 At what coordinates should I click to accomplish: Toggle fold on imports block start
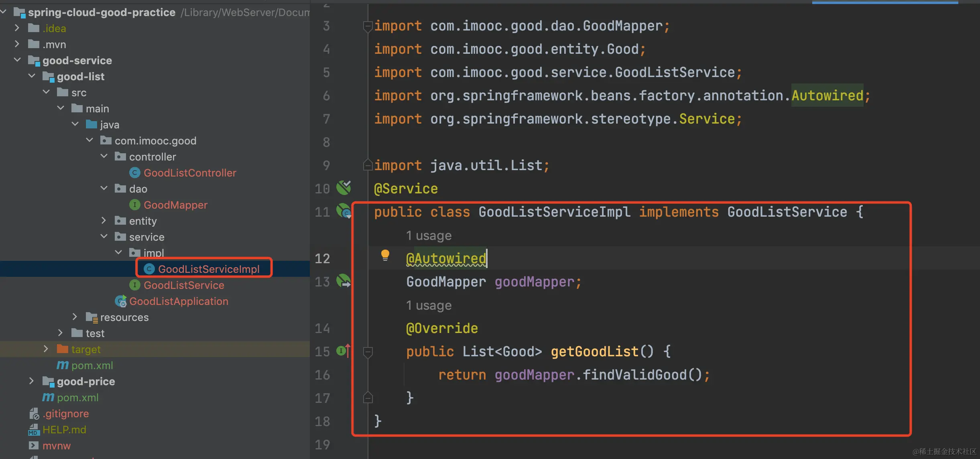coord(367,26)
